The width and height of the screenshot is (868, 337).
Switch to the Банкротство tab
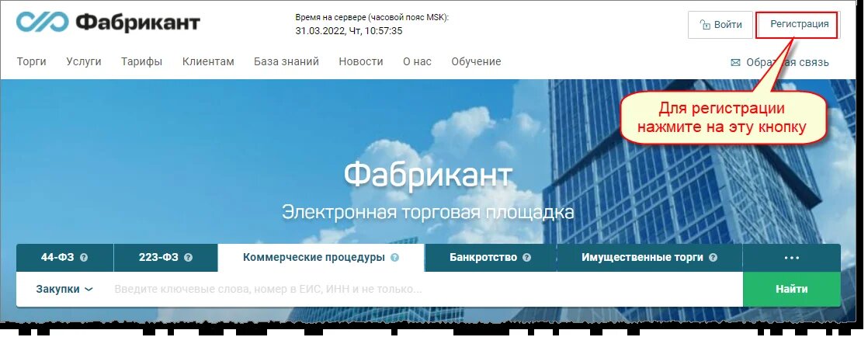tap(491, 258)
